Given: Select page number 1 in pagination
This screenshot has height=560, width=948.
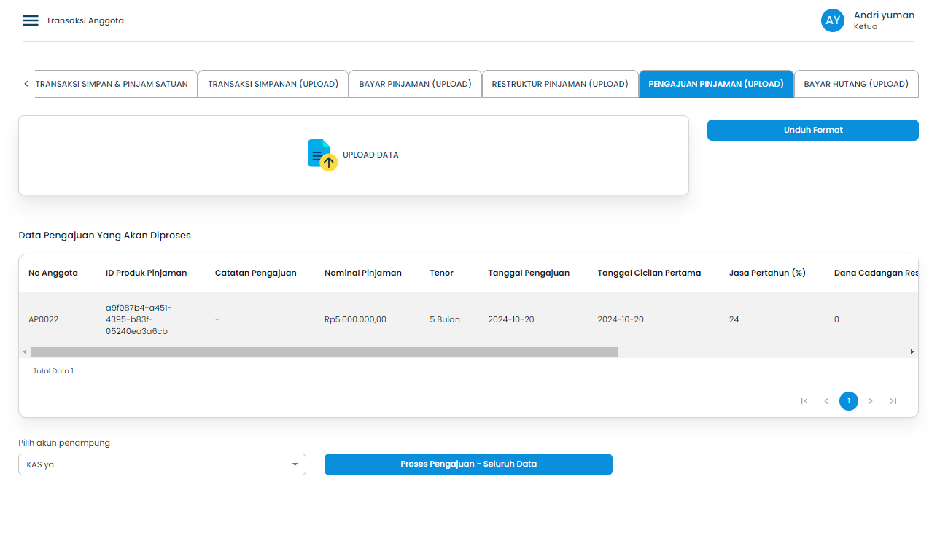Looking at the screenshot, I should [848, 401].
